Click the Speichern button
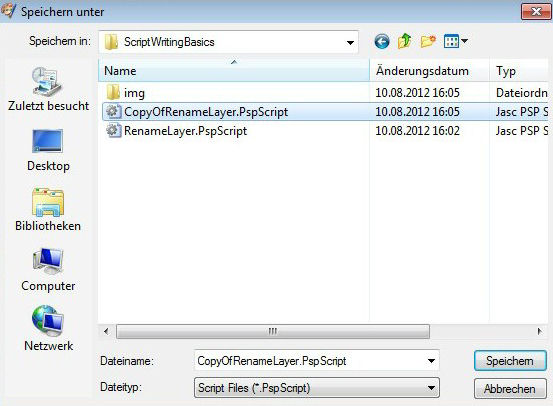553x406 pixels. 510,360
